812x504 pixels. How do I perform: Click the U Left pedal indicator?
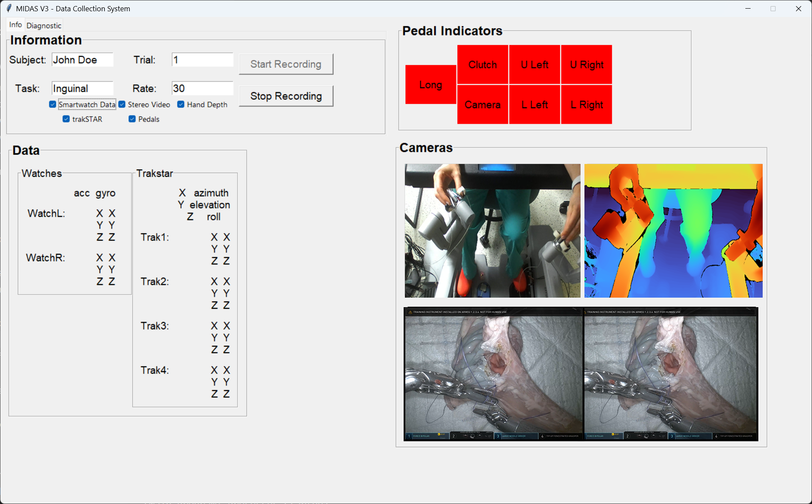[x=534, y=65]
